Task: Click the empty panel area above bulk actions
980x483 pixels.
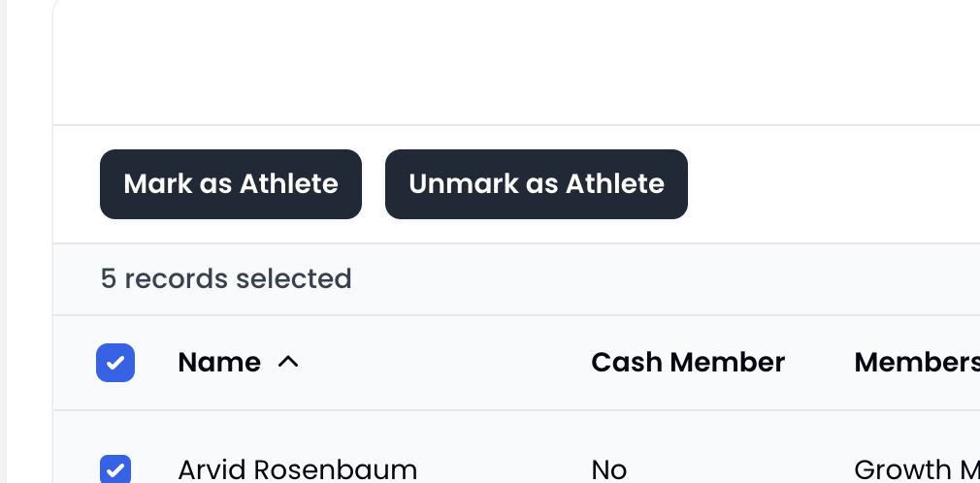Action: tap(516, 62)
